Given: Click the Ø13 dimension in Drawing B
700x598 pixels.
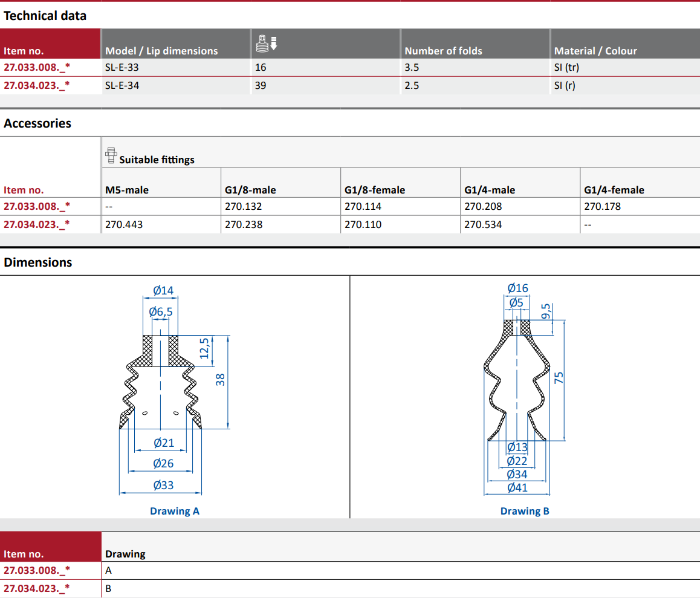Looking at the screenshot, I should click(x=517, y=447).
